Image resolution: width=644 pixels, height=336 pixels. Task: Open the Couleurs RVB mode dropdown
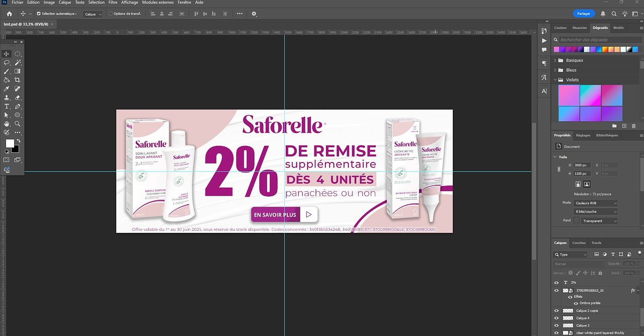(x=596, y=203)
